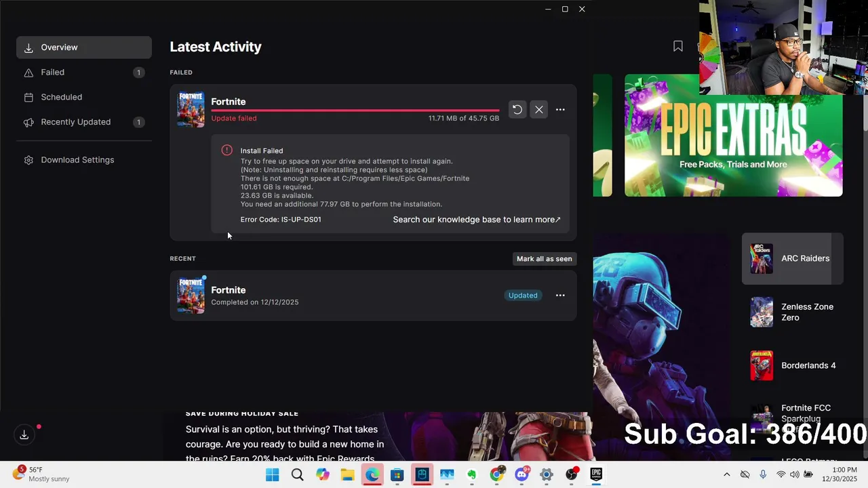
Task: Click the Failed warning triangle icon
Action: coord(28,73)
